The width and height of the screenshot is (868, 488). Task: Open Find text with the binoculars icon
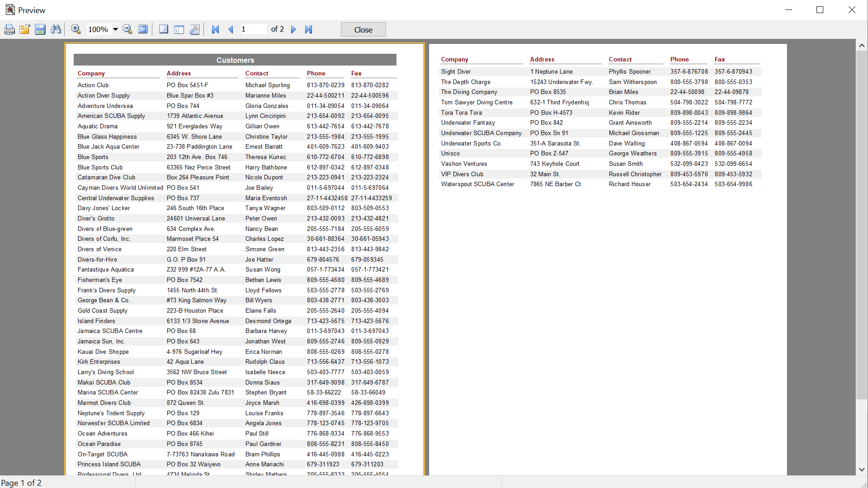pyautogui.click(x=56, y=29)
